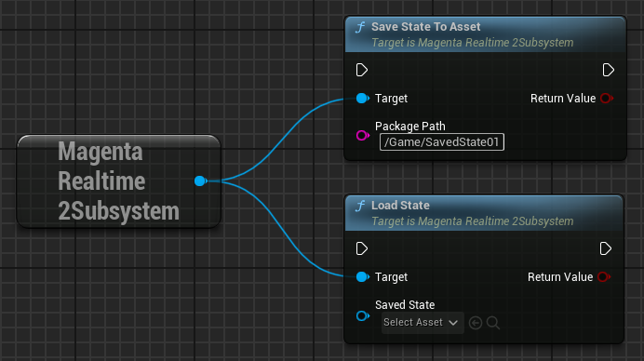Click the Load State input execution pin
644x361 pixels.
(361, 248)
